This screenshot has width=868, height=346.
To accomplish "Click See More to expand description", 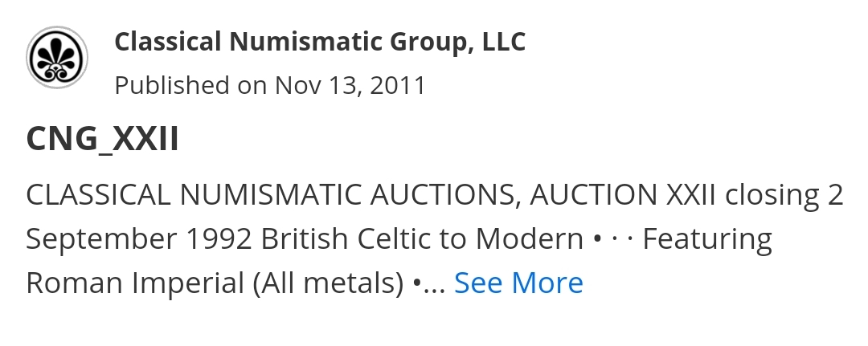I will click(518, 283).
